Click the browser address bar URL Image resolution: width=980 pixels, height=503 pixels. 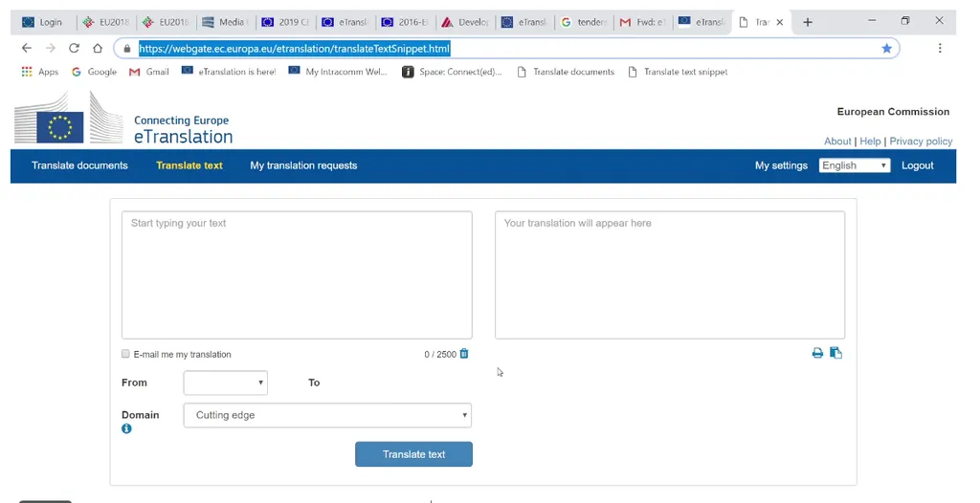[295, 49]
